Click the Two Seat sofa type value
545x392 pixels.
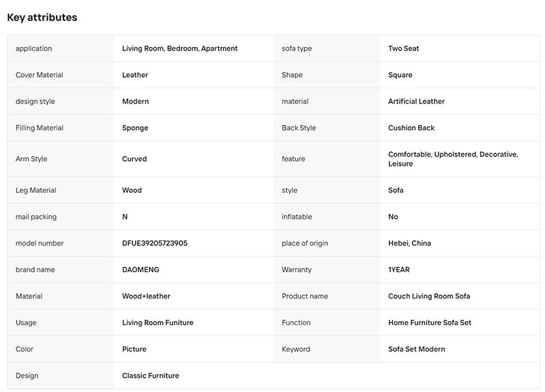point(404,48)
